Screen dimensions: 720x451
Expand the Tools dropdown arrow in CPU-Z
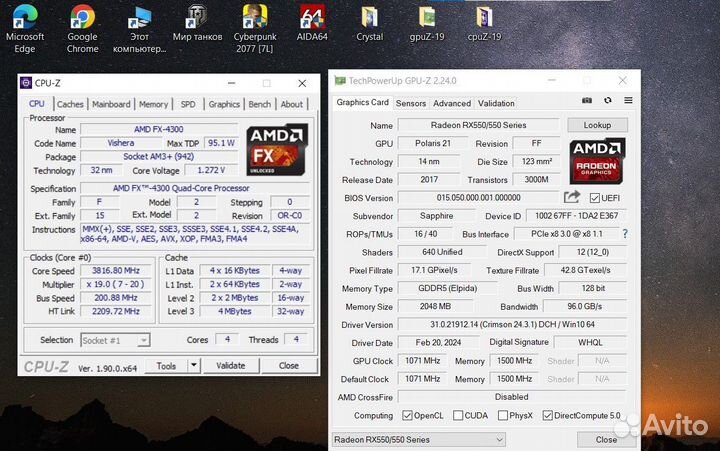(x=194, y=366)
